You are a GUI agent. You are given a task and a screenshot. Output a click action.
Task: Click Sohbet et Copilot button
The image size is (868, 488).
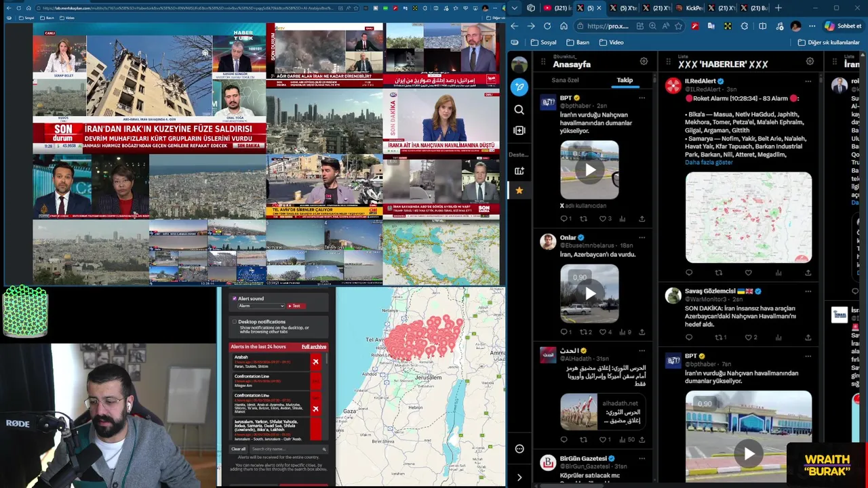coord(843,26)
